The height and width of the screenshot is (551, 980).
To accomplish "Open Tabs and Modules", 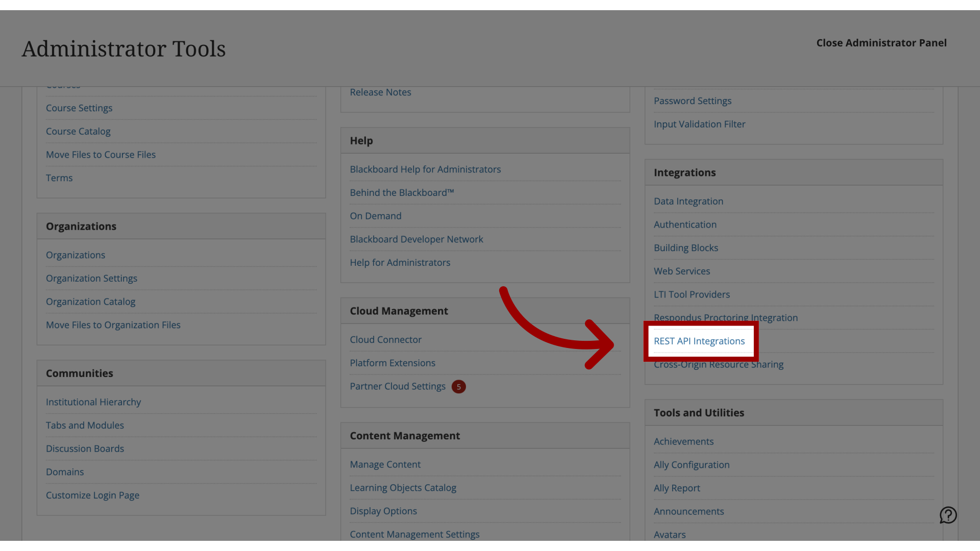I will (85, 425).
